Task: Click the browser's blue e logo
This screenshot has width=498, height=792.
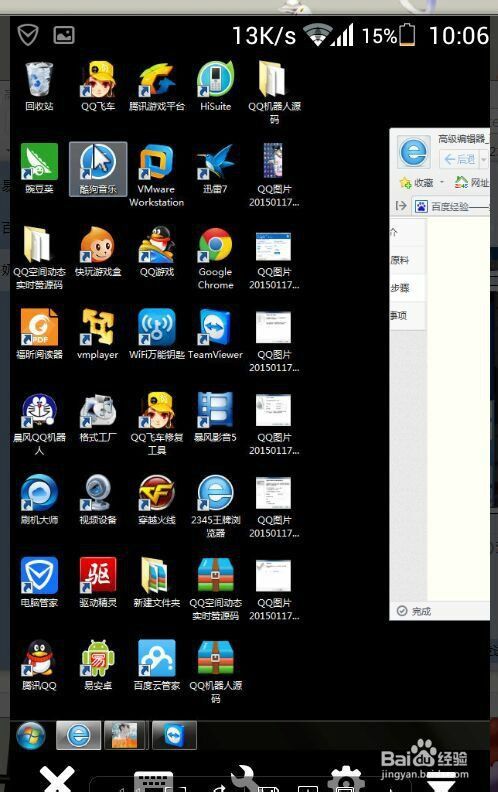Action: (414, 152)
